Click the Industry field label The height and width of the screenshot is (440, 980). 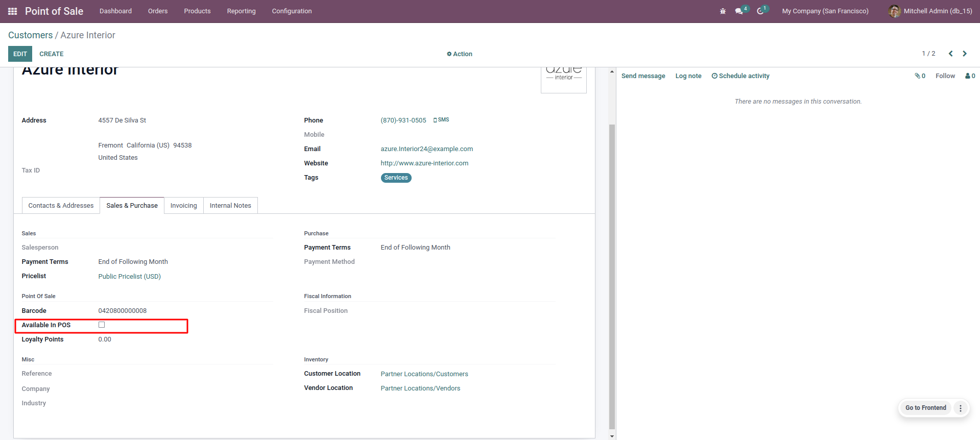34,403
